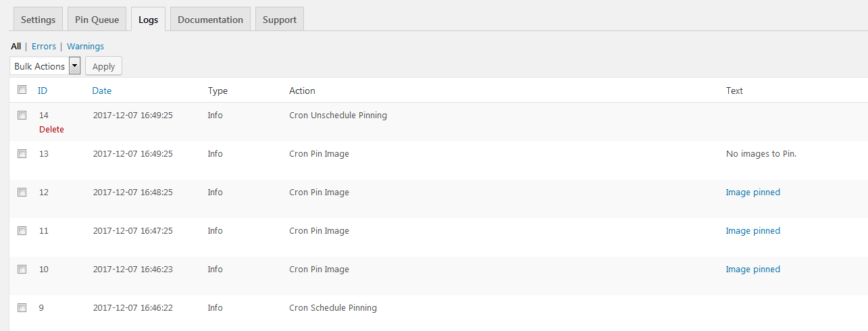Switch to the Settings tab
The height and width of the screenshot is (331, 868).
[x=38, y=20]
